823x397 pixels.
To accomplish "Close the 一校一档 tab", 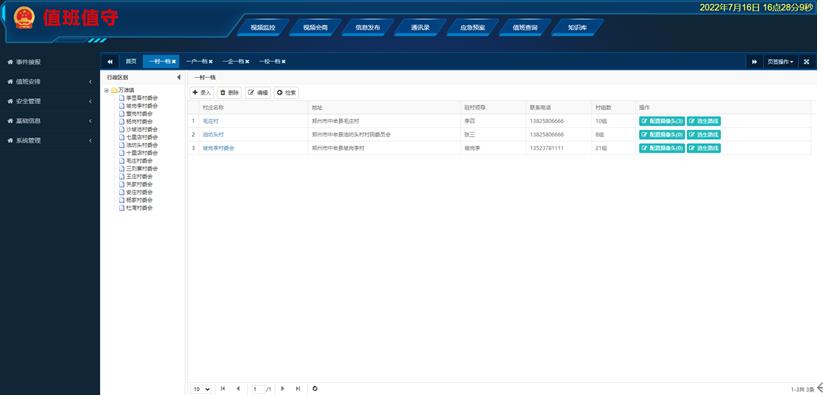I will coord(283,62).
